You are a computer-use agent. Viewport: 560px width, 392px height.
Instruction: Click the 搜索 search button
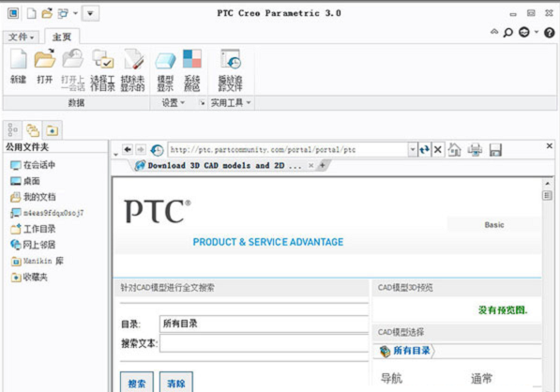point(137,383)
